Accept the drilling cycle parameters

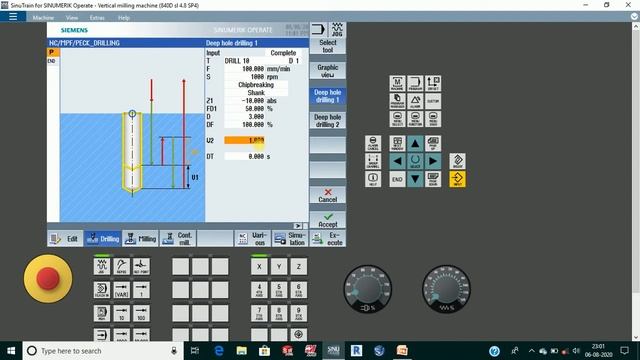click(x=327, y=220)
